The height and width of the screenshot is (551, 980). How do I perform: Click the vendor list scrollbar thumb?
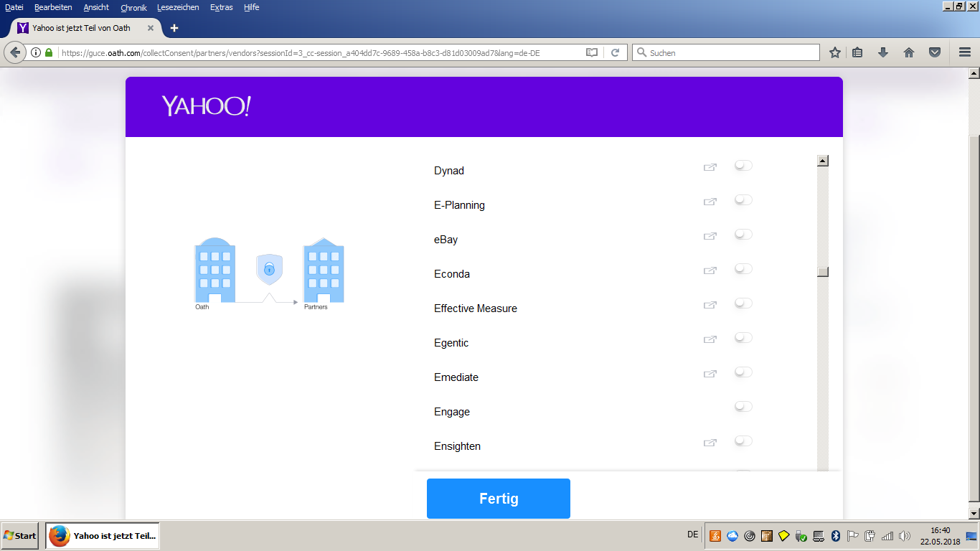[823, 272]
